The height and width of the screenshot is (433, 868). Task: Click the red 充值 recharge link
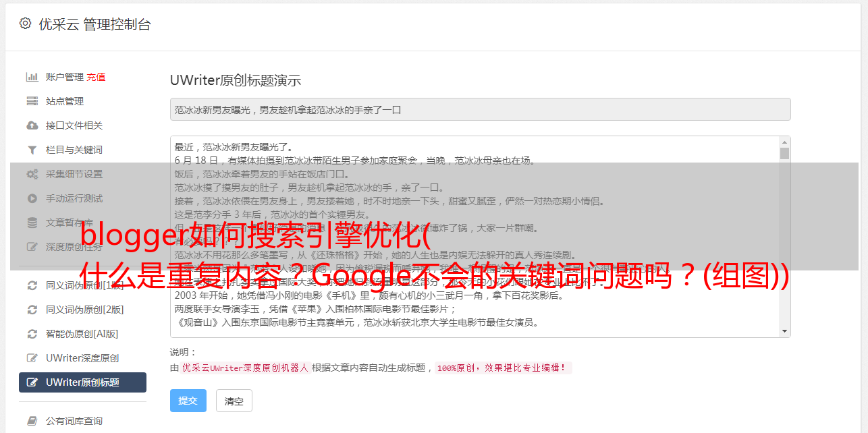point(96,77)
